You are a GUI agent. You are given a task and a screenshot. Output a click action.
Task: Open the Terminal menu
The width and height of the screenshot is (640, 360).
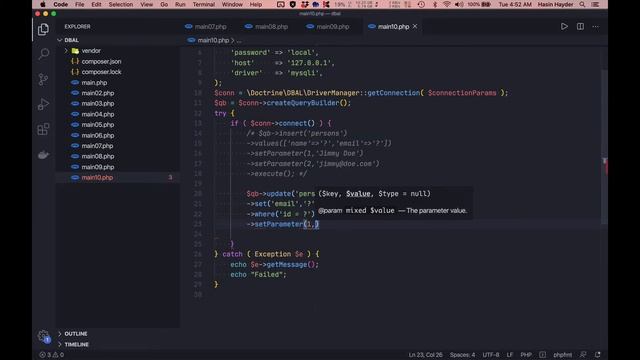pos(204,4)
